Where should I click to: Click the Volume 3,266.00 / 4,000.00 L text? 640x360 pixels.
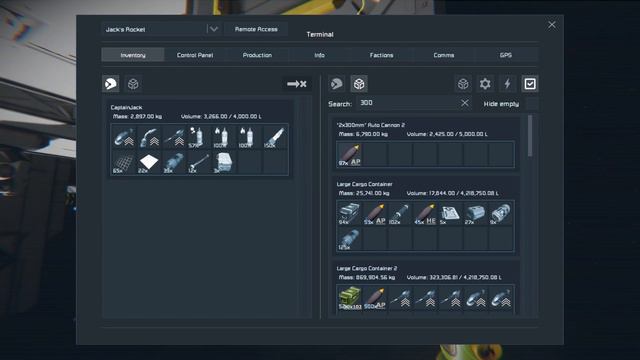click(x=221, y=116)
